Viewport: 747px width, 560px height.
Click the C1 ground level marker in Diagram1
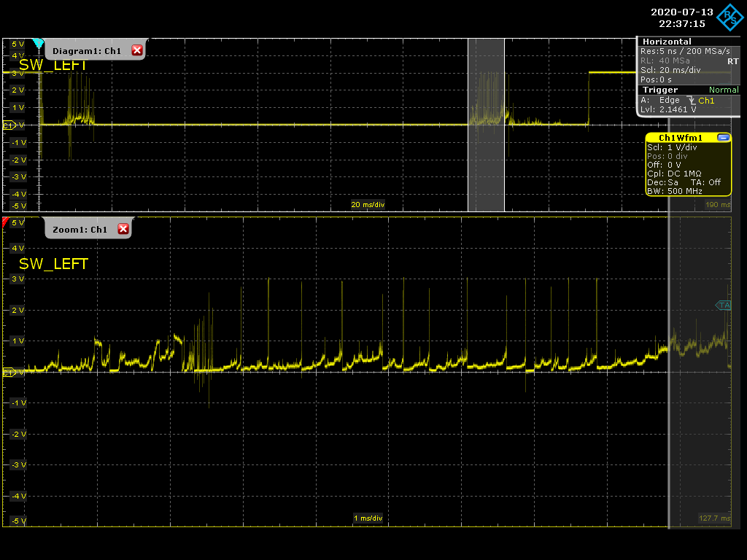point(9,125)
